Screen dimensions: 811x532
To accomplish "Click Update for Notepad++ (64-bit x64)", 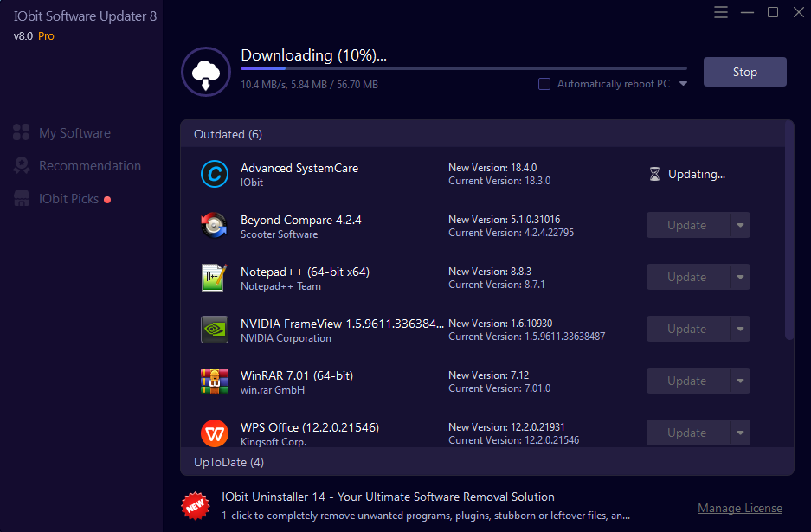I will tap(688, 277).
